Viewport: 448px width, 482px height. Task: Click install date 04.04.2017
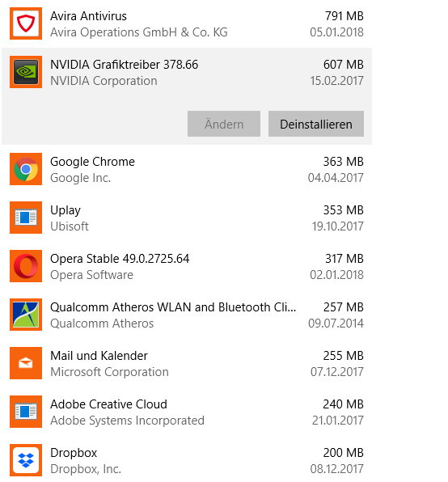336,178
